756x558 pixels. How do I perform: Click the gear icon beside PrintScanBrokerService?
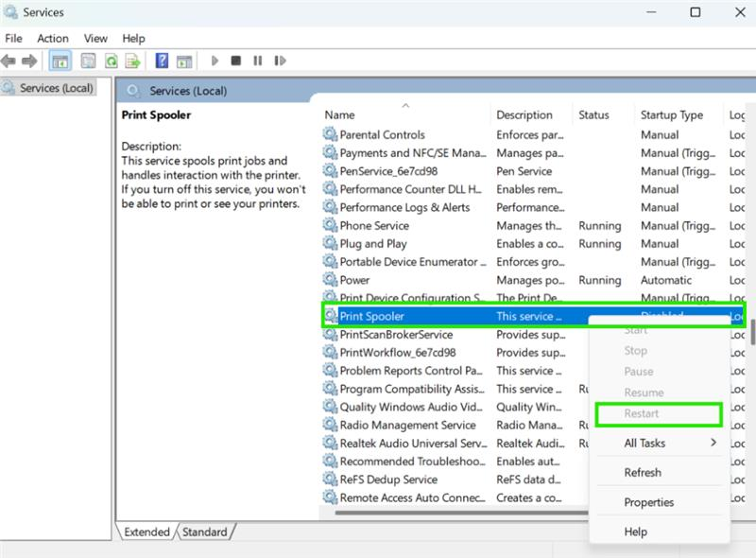(x=330, y=334)
